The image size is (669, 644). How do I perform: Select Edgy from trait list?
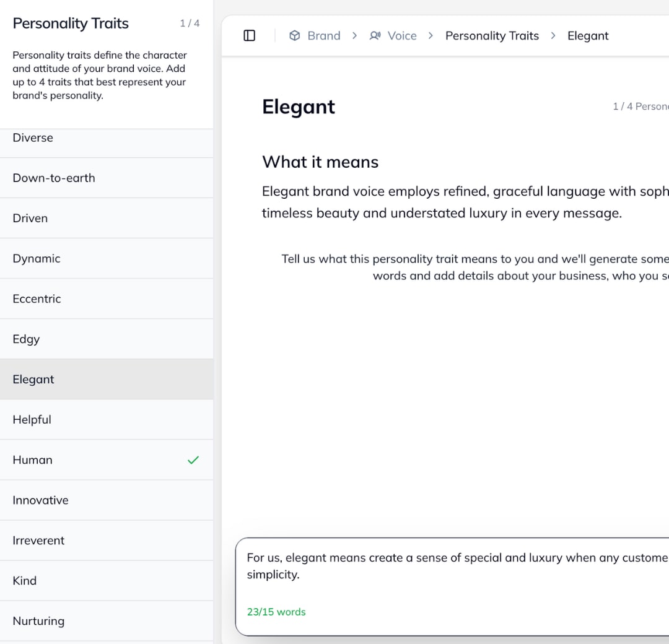tap(26, 339)
